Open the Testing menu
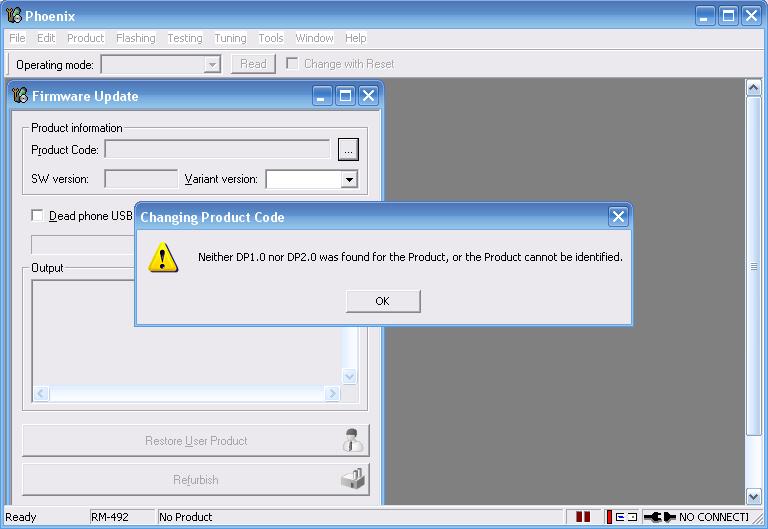This screenshot has height=529, width=768. [185, 38]
